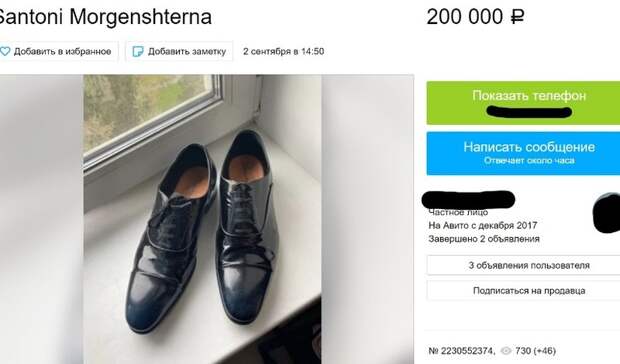Open the blacked-out seller name link
Image resolution: width=620 pixels, height=364 pixels.
468,200
